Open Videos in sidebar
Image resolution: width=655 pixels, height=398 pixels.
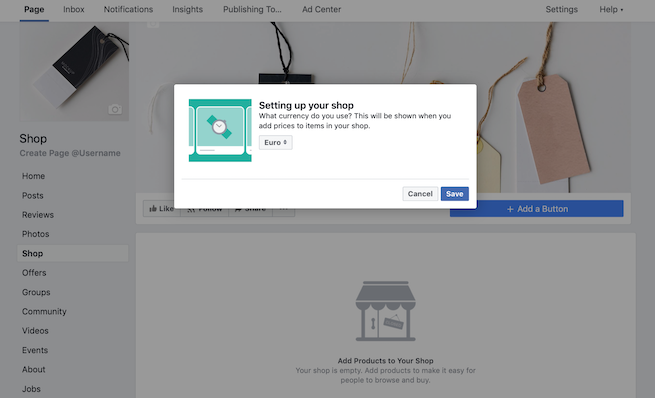35,331
